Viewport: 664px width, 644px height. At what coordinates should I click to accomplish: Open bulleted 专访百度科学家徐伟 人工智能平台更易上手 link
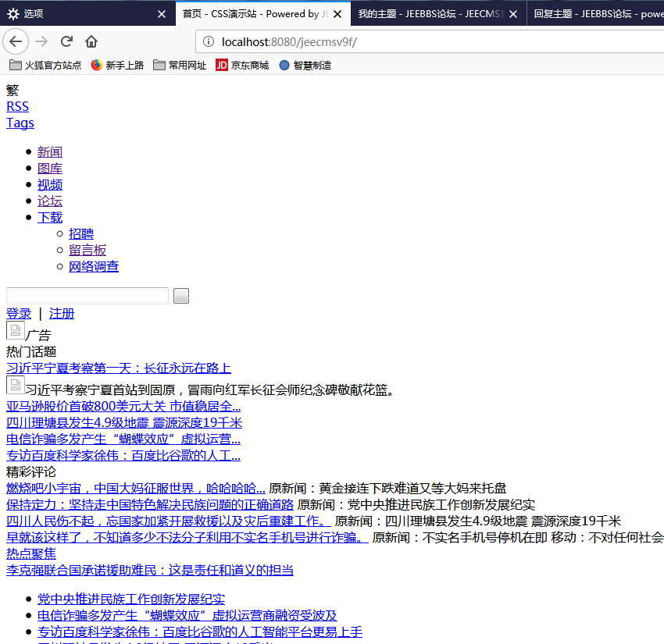pos(200,632)
